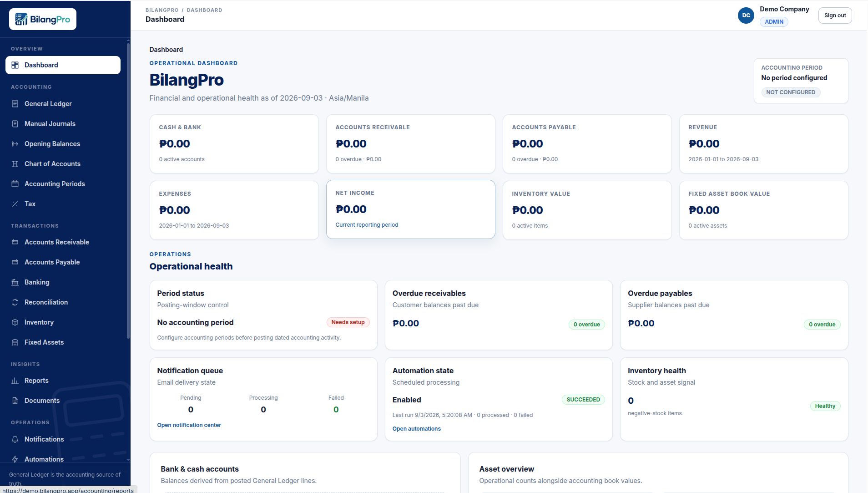Click 'Current reporting period' text
868x493 pixels.
(367, 225)
